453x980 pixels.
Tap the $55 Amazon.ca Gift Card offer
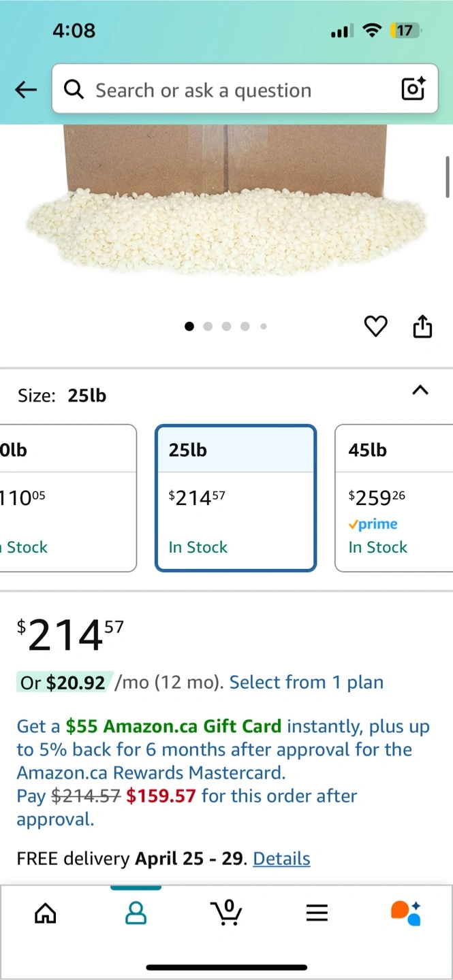point(174,727)
